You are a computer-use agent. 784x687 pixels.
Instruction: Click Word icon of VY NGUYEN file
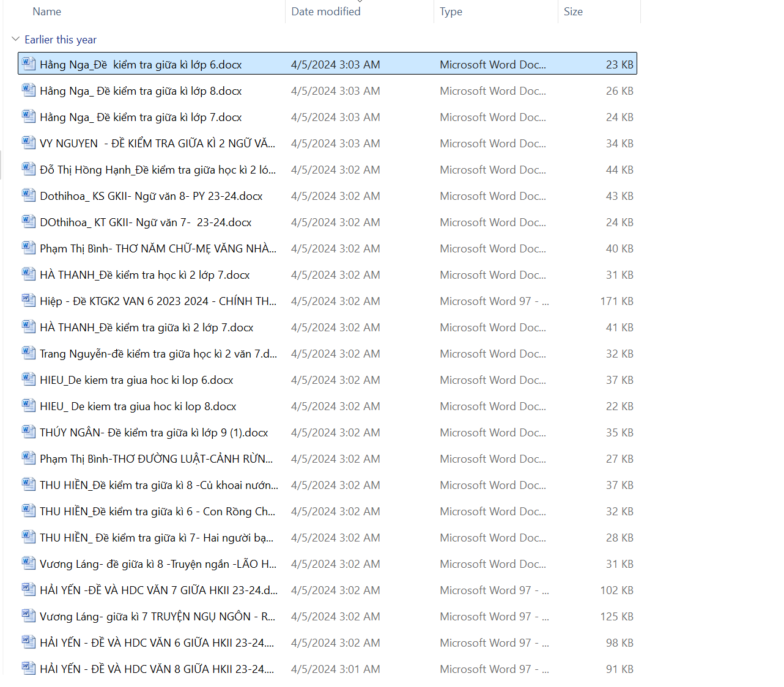coord(29,142)
